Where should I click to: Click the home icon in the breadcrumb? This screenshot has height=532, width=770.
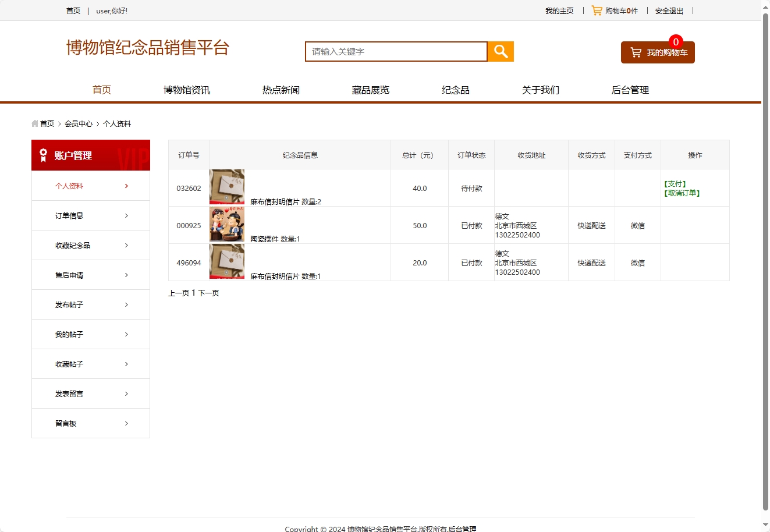point(34,123)
